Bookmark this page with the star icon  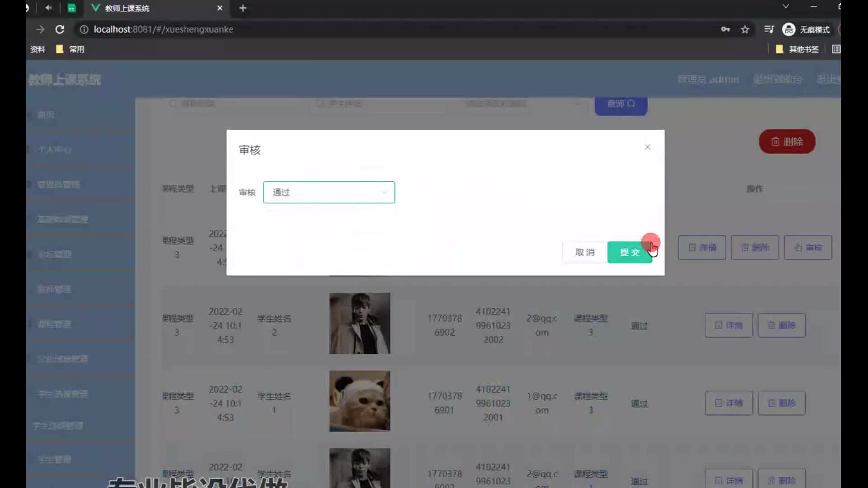point(745,29)
